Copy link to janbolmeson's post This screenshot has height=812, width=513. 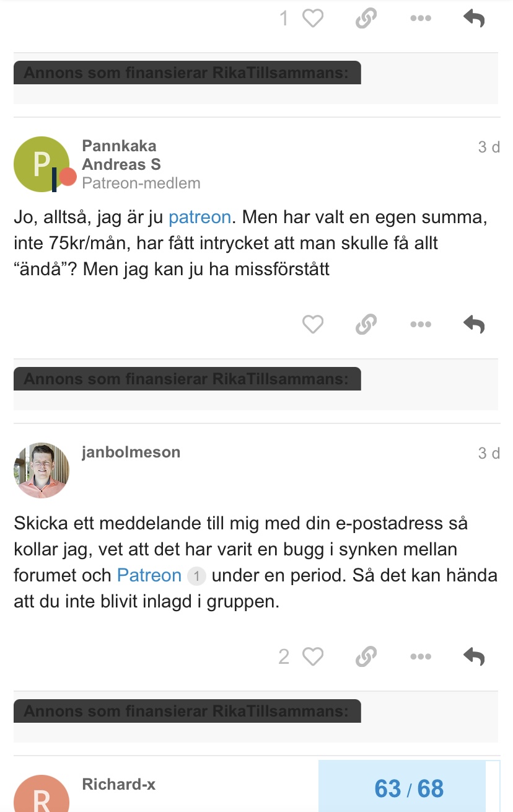coord(366,656)
